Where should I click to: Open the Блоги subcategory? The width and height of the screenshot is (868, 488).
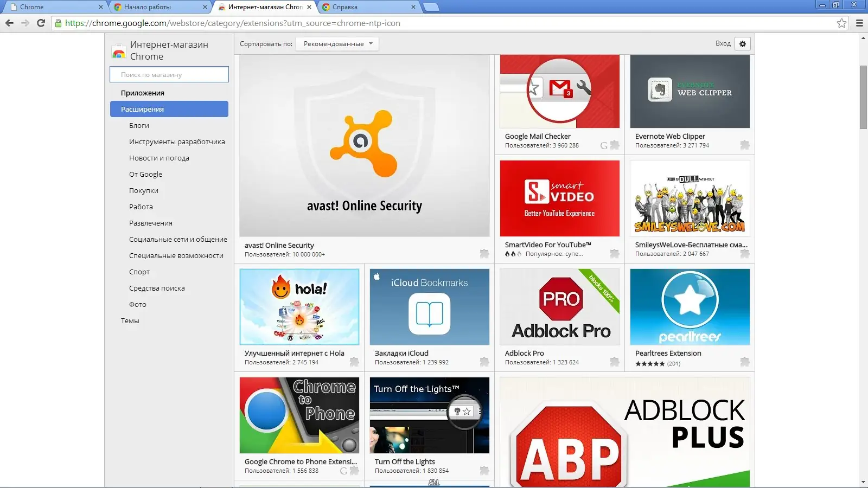(139, 125)
